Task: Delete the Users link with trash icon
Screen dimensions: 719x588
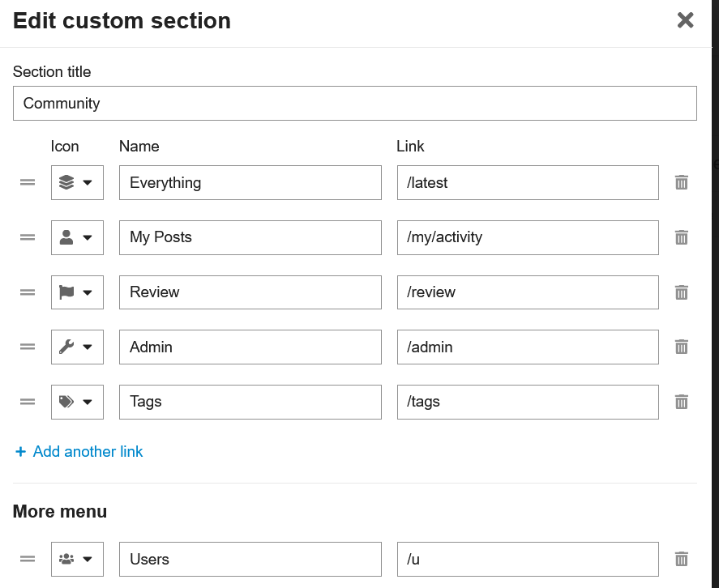Action: click(x=682, y=559)
